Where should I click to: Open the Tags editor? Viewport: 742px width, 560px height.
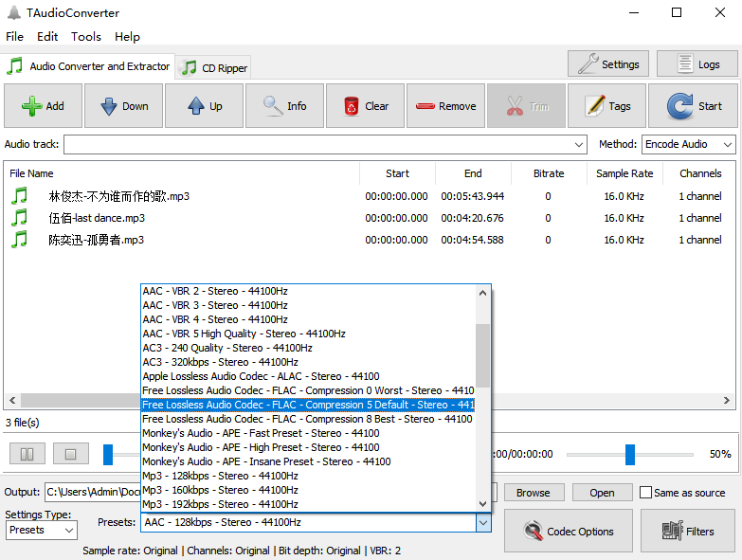point(606,106)
